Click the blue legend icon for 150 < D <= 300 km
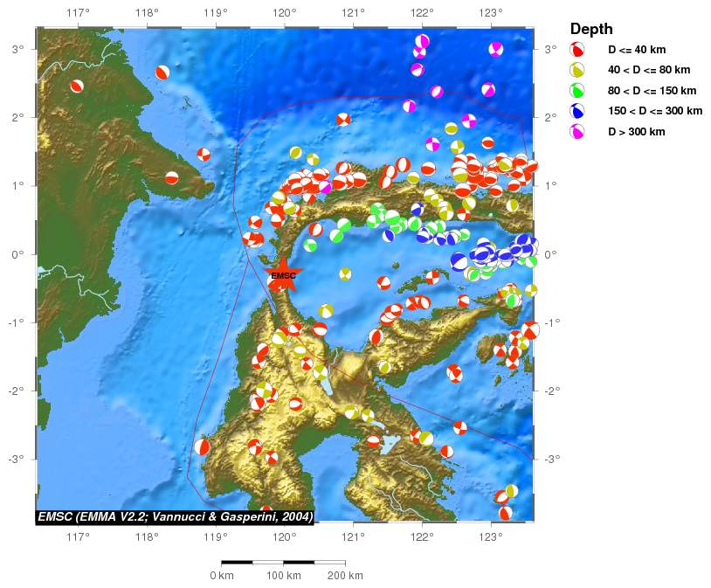 pyautogui.click(x=577, y=111)
